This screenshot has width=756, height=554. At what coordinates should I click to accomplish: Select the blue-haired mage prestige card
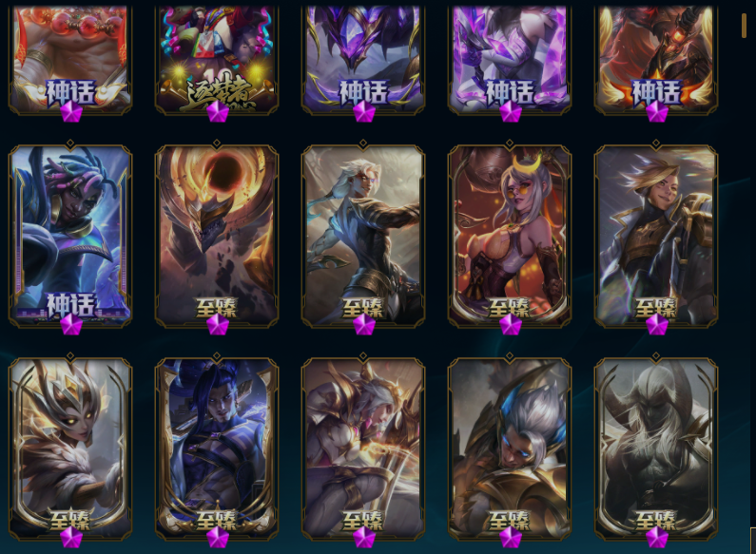217,446
